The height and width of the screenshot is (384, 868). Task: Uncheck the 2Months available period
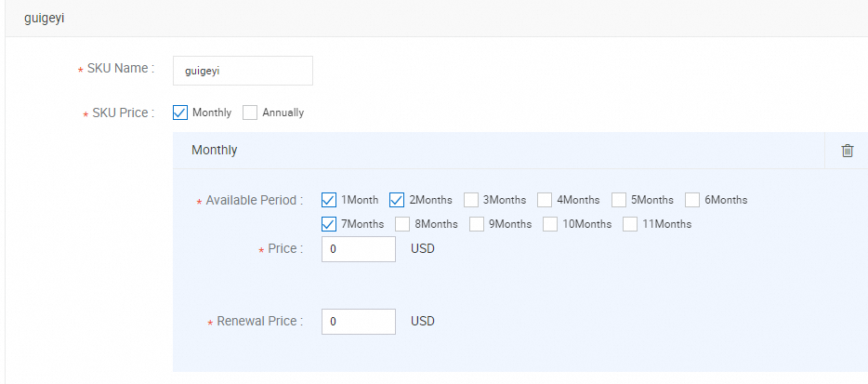click(x=397, y=200)
